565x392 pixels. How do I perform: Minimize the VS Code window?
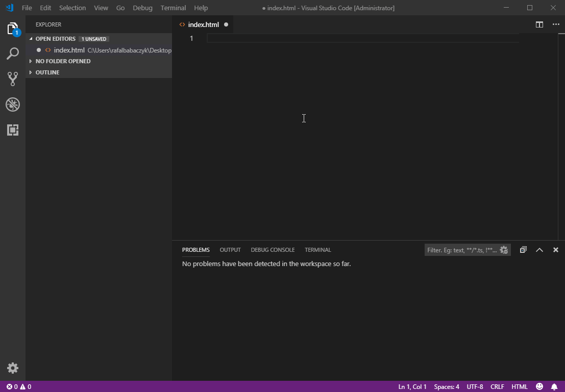507,8
